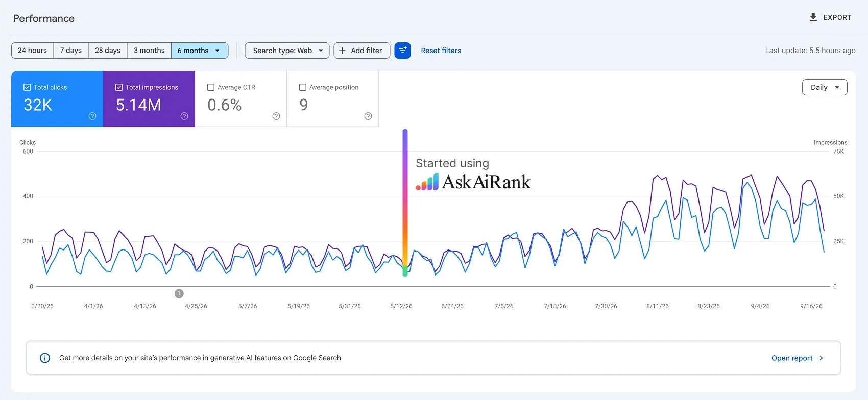The width and height of the screenshot is (868, 400).
Task: Open the Search type: Web dropdown
Action: pos(287,51)
